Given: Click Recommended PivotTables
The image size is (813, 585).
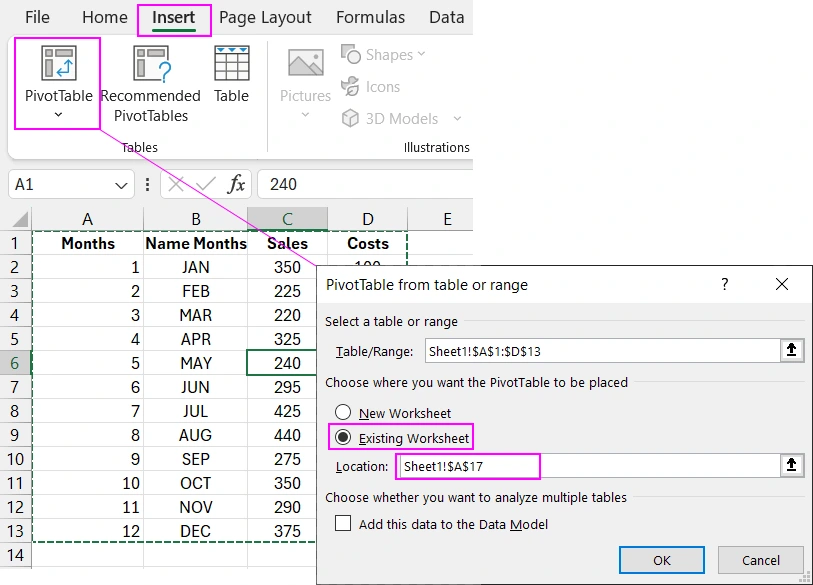Looking at the screenshot, I should coord(150,85).
